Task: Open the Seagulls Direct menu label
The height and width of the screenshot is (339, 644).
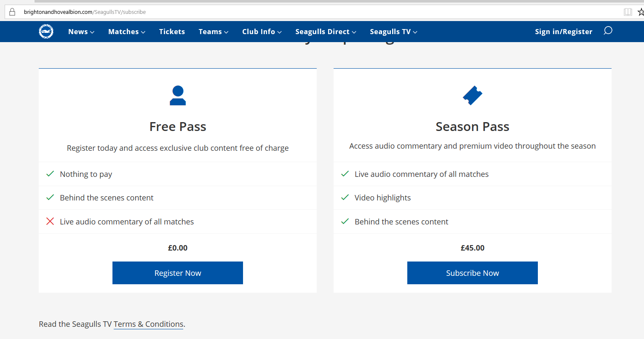Action: pyautogui.click(x=322, y=32)
